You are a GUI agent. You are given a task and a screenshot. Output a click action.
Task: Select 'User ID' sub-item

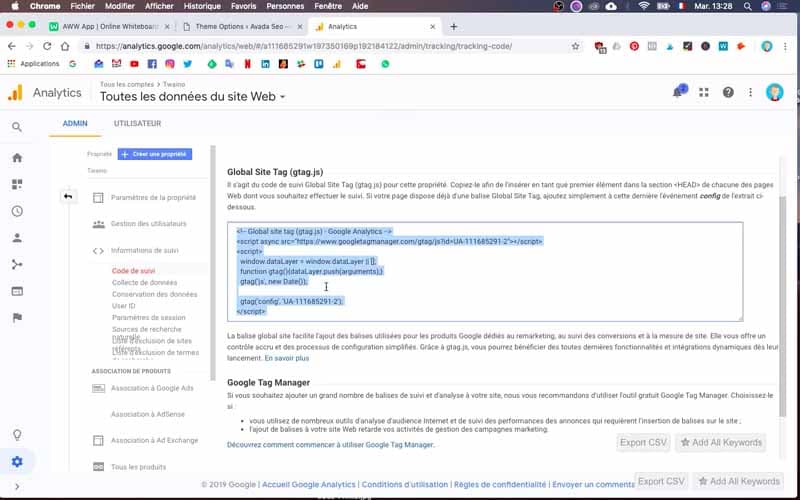point(123,306)
